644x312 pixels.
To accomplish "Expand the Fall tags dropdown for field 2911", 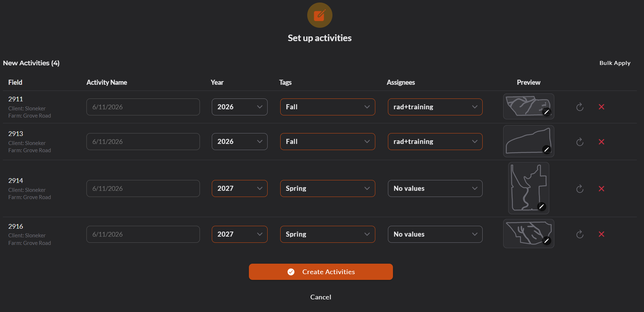I will pos(328,107).
